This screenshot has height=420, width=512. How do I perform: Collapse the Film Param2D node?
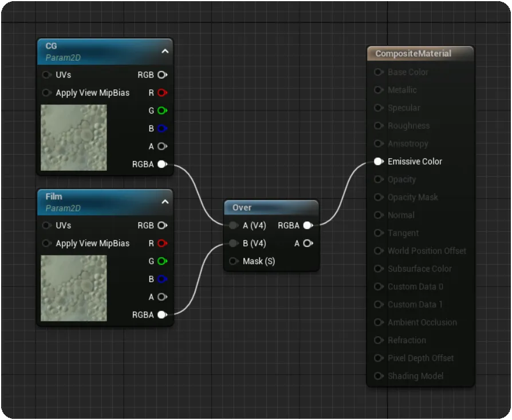(165, 202)
